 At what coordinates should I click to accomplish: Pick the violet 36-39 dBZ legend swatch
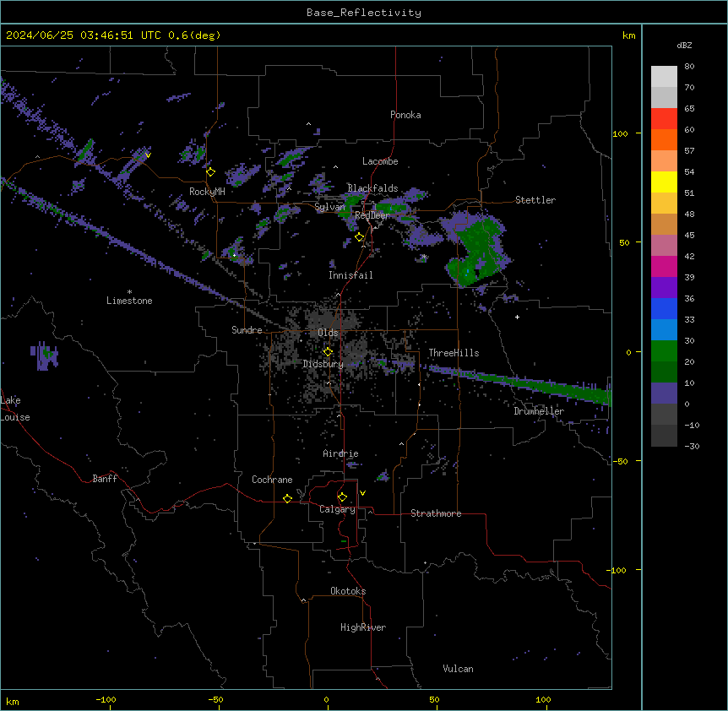pos(664,288)
